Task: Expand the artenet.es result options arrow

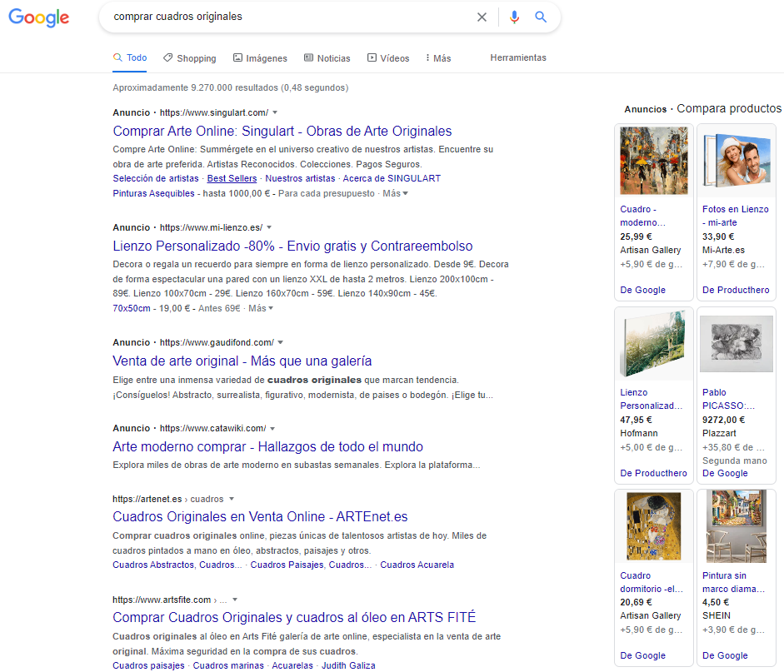Action: (232, 499)
